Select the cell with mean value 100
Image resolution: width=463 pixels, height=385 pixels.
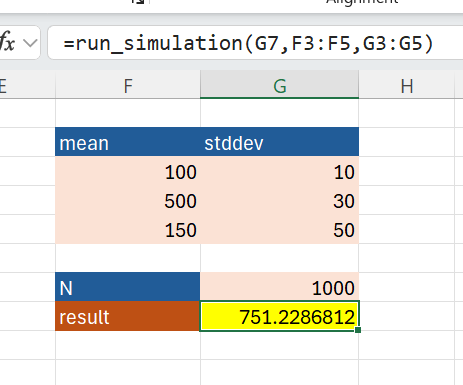tap(128, 171)
